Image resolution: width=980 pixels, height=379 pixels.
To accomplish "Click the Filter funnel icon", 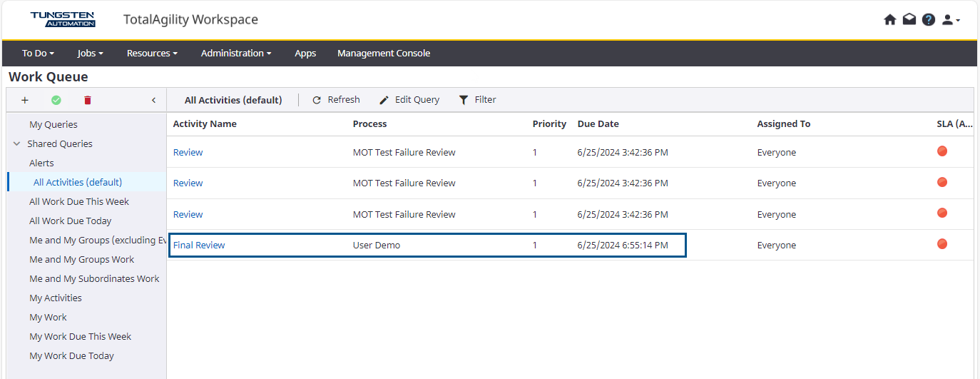I will pos(464,100).
